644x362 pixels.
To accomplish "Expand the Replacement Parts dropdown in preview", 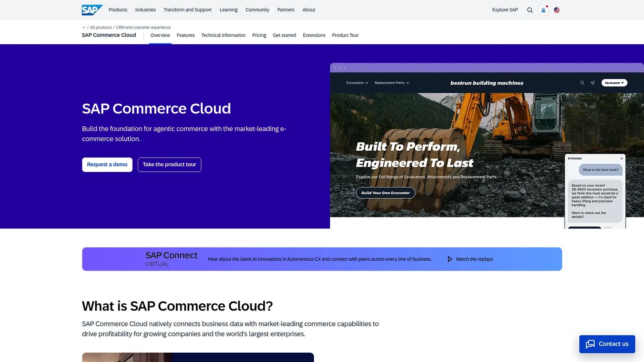I will [x=392, y=83].
